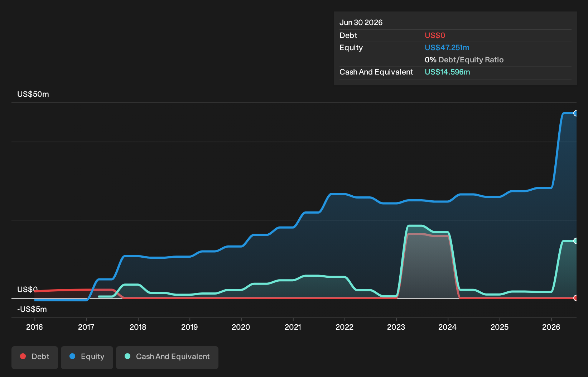
Task: Click the -US$5m y-axis label
Action: point(32,309)
